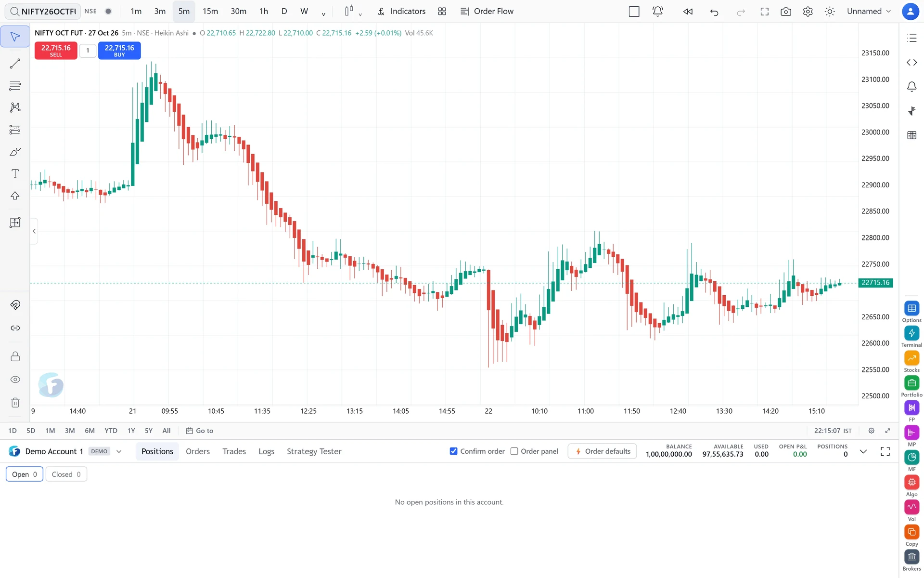Screen dimensions: 924x578
Task: Select the pattern drawing tool
Action: point(15,107)
